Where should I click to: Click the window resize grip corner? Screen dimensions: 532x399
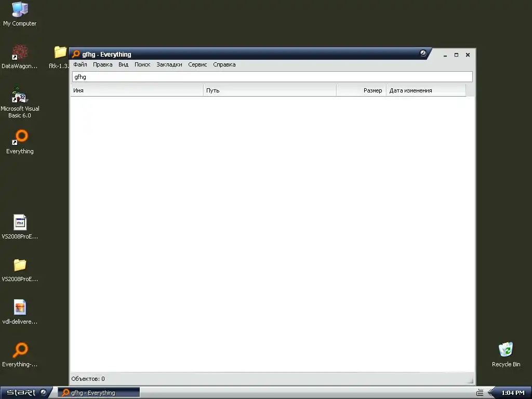(x=470, y=380)
